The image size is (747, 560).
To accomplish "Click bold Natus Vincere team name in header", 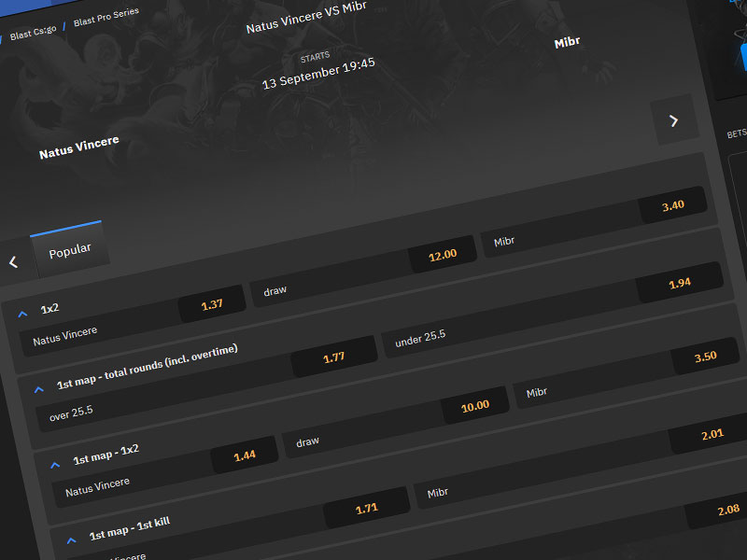I will 79,147.
